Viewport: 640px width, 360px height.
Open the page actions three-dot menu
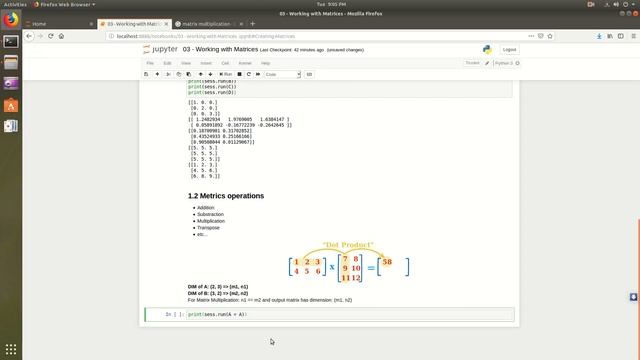(x=531, y=36)
